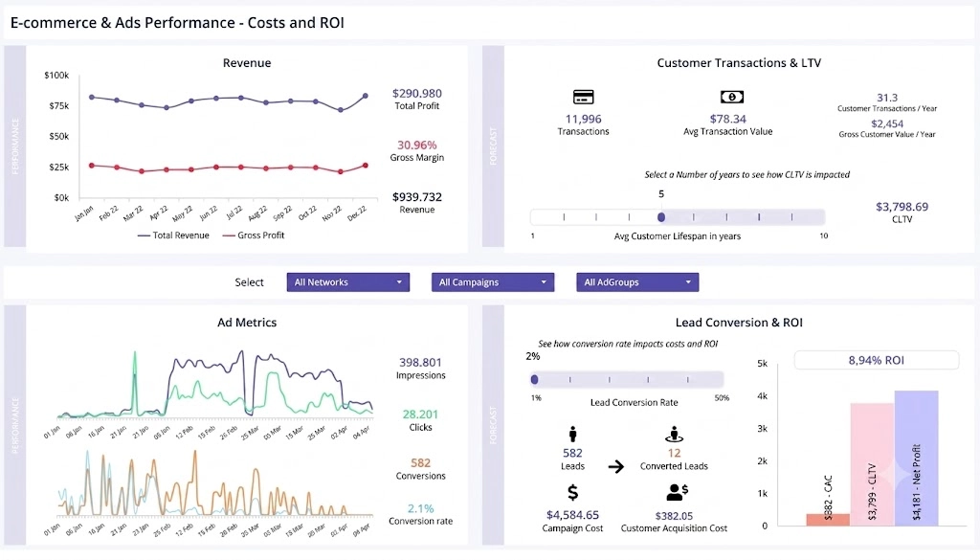Open the All Campaigns dropdown
Screen dimensions: 980x560
[493, 281]
